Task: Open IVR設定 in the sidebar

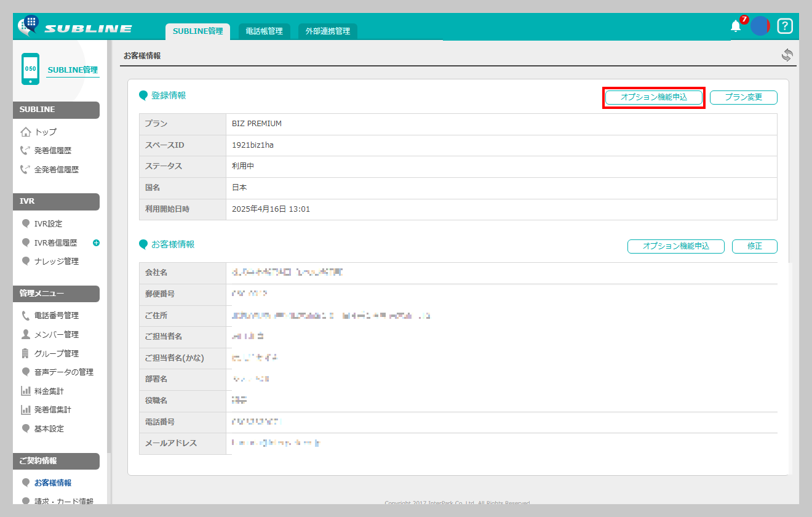Action: click(48, 223)
